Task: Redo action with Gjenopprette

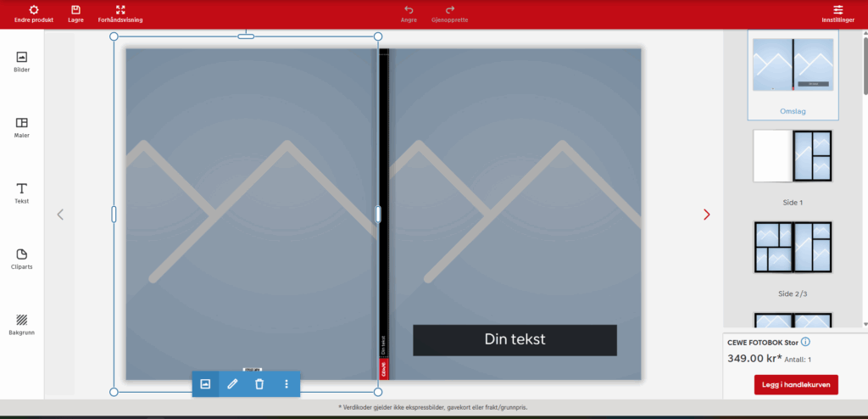Action: pyautogui.click(x=449, y=14)
